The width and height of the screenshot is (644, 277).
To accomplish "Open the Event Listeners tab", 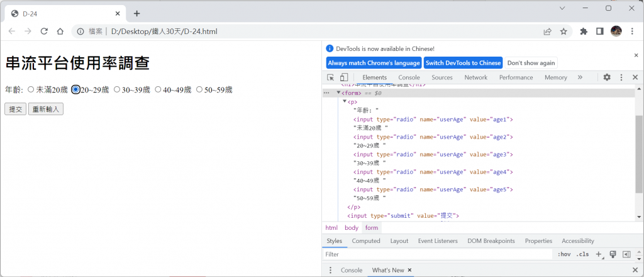I will (x=438, y=241).
